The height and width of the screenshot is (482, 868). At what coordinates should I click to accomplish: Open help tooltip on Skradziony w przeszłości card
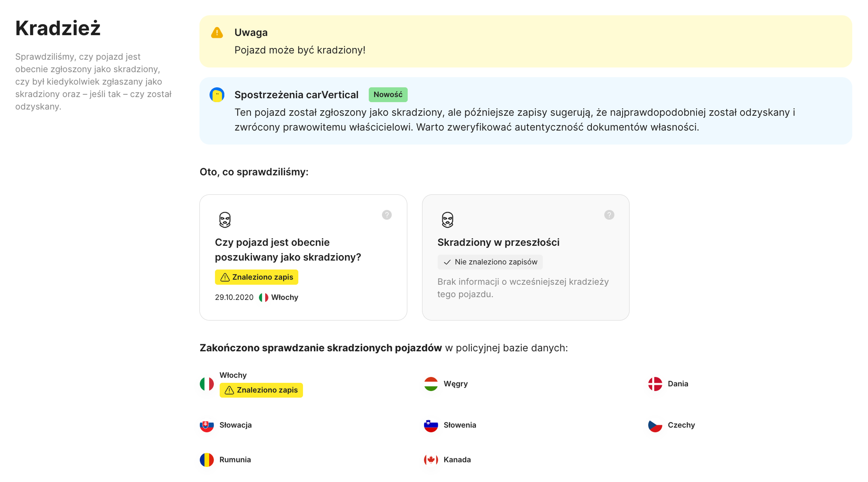pos(609,215)
